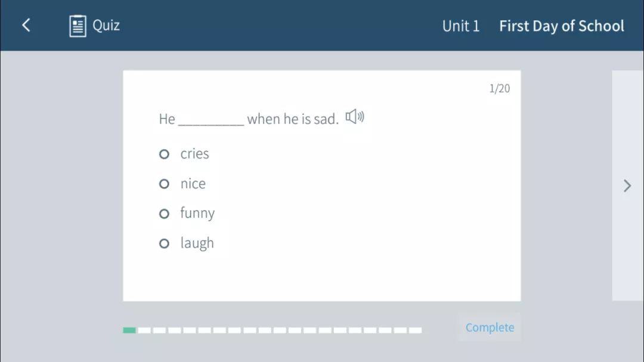This screenshot has width=644, height=362.
Task: Click the First Day of School title
Action: (562, 26)
